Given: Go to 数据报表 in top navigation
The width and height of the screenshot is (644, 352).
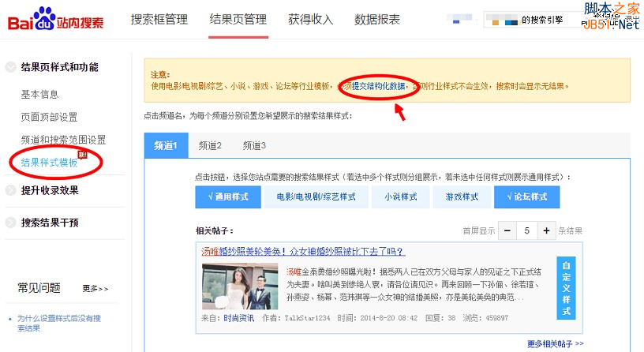Looking at the screenshot, I should [x=377, y=20].
